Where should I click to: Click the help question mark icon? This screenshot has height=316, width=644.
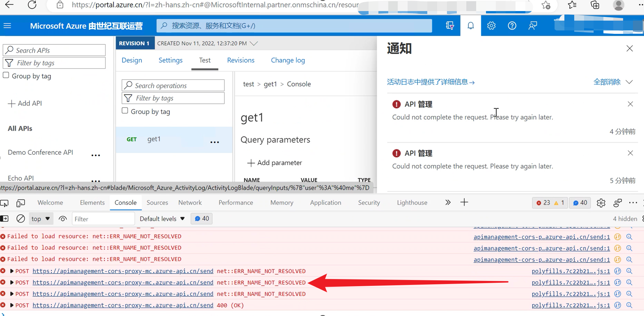pos(512,26)
